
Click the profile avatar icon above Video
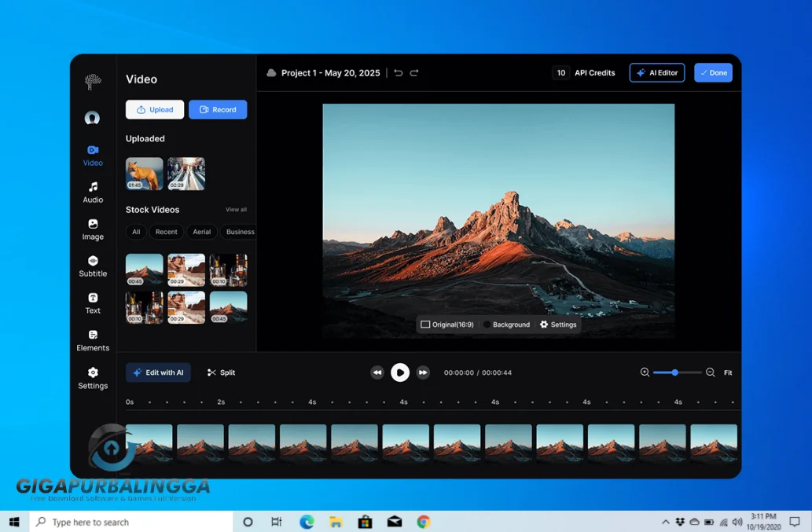click(x=92, y=118)
